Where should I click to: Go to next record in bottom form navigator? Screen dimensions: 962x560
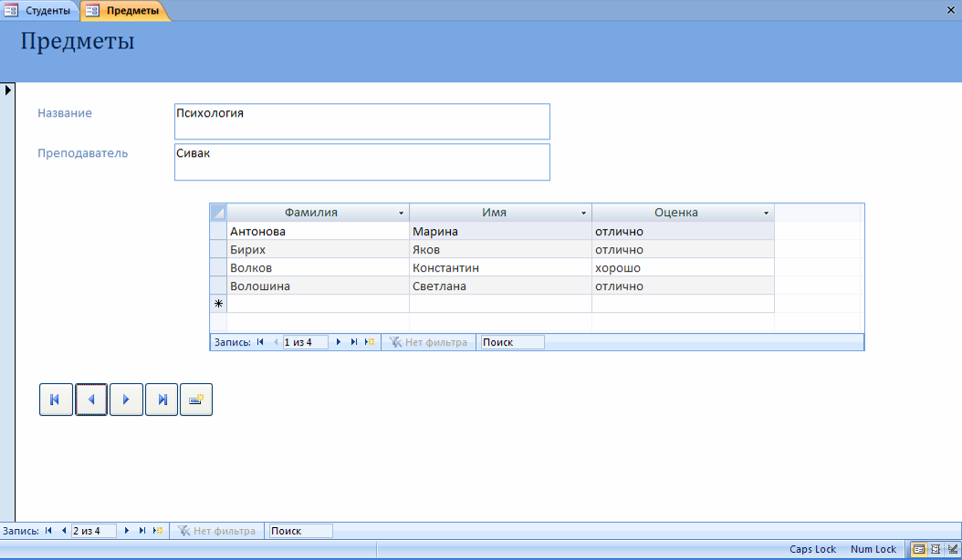click(x=126, y=531)
